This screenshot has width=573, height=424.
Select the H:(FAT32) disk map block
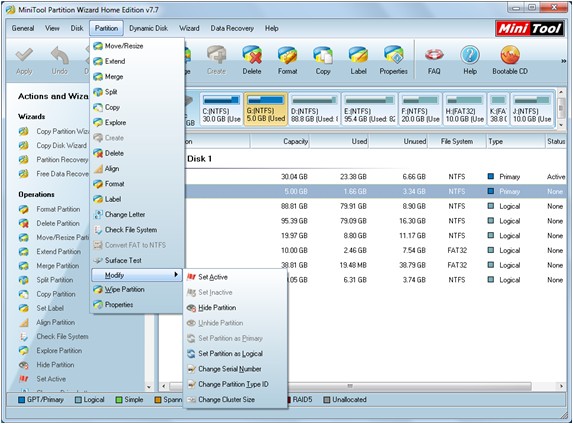pyautogui.click(x=465, y=109)
